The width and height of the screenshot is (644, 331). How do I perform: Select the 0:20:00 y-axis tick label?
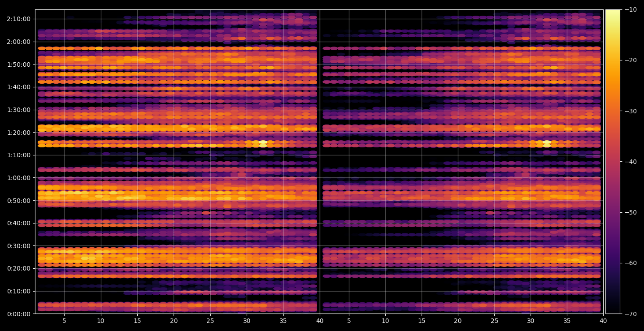19,268
